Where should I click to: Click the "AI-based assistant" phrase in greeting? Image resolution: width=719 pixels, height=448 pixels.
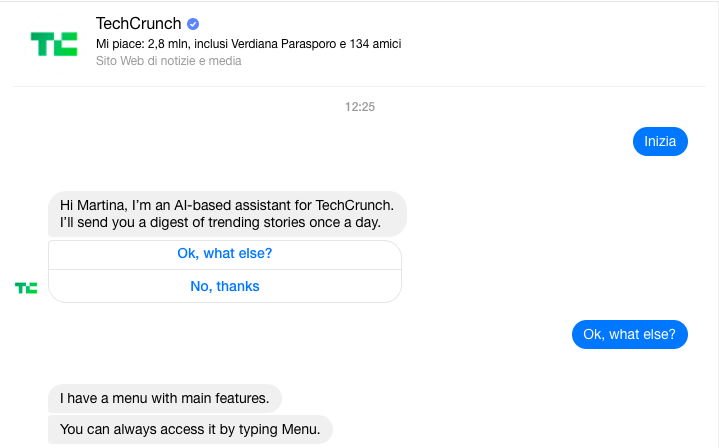coord(193,205)
